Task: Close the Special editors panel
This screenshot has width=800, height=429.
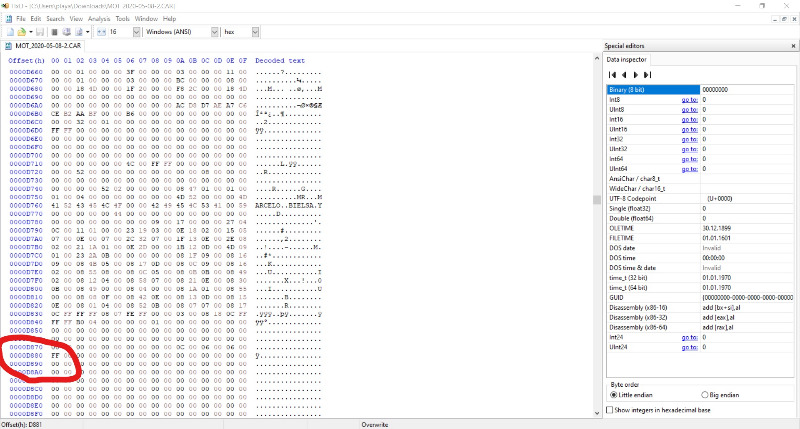Action: (791, 47)
